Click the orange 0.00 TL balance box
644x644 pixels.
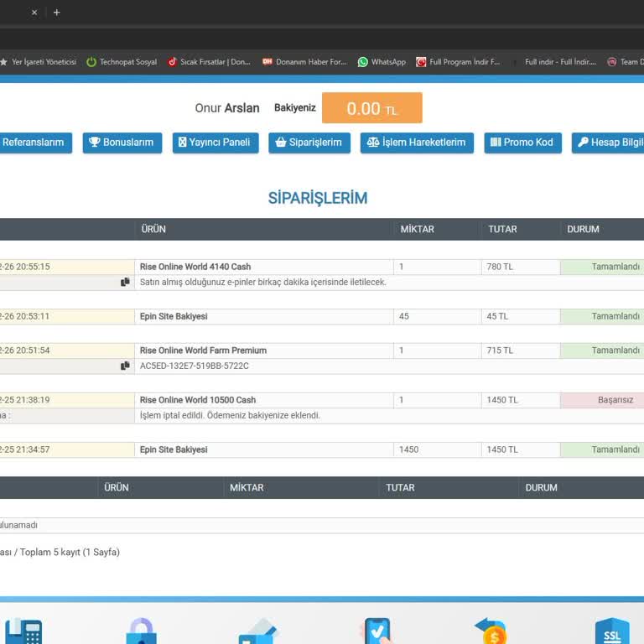tap(372, 108)
